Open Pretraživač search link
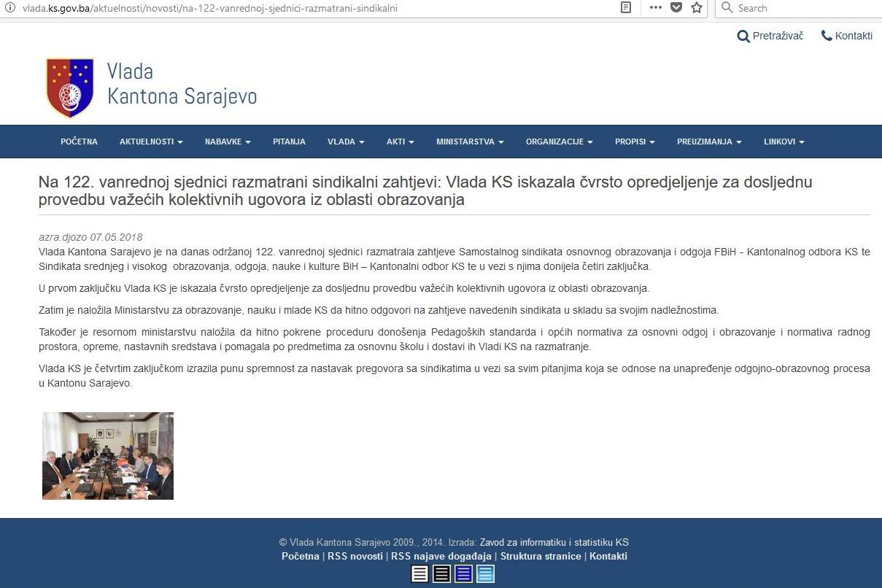882x588 pixels. click(x=770, y=36)
